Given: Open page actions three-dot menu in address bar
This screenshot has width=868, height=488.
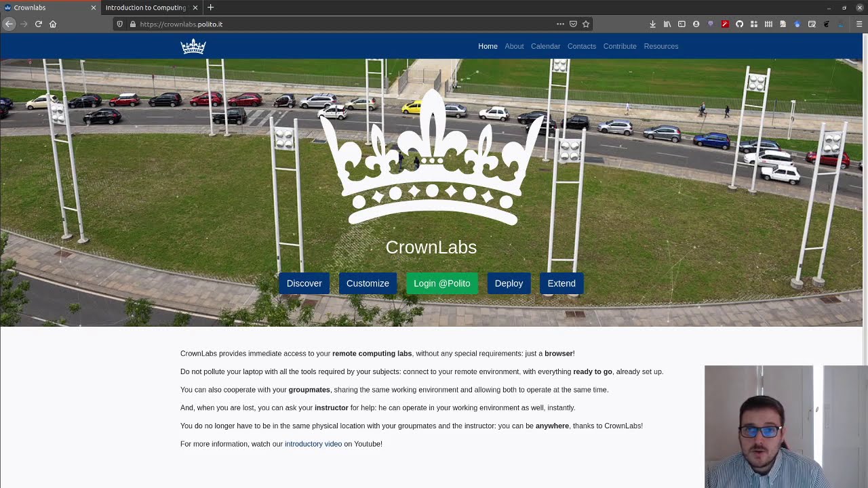Looking at the screenshot, I should point(560,24).
